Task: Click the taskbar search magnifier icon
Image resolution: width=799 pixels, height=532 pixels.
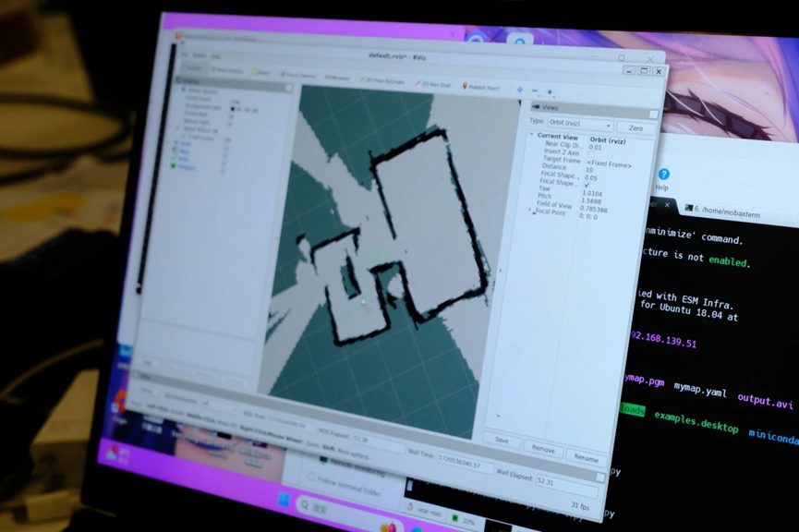Action: [x=305, y=505]
